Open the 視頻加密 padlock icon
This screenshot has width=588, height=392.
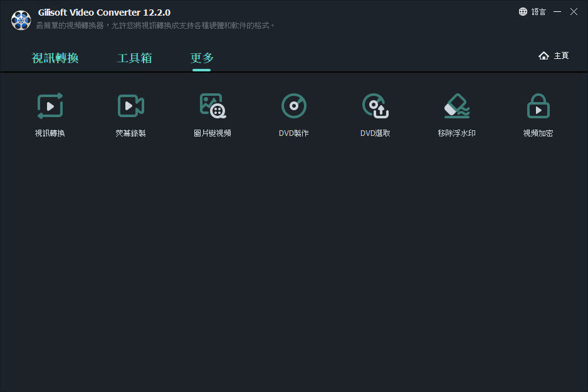point(538,106)
